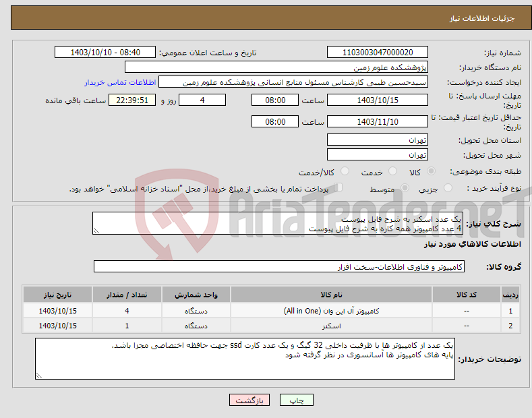Open the اطلاعات تماس خریدار link
Viewport: 532px width, 418px height.
pos(120,82)
